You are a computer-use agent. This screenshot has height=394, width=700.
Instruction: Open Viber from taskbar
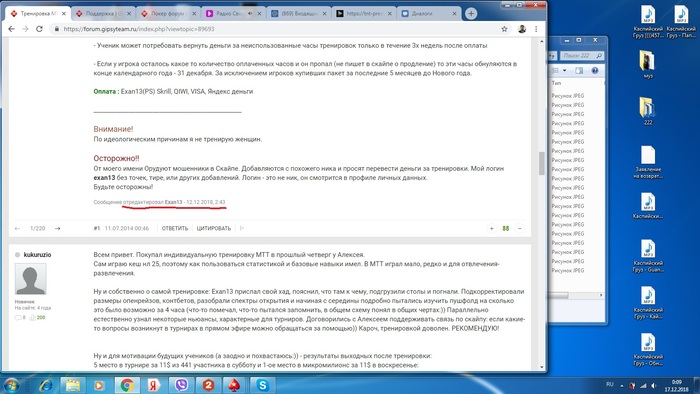click(x=181, y=385)
